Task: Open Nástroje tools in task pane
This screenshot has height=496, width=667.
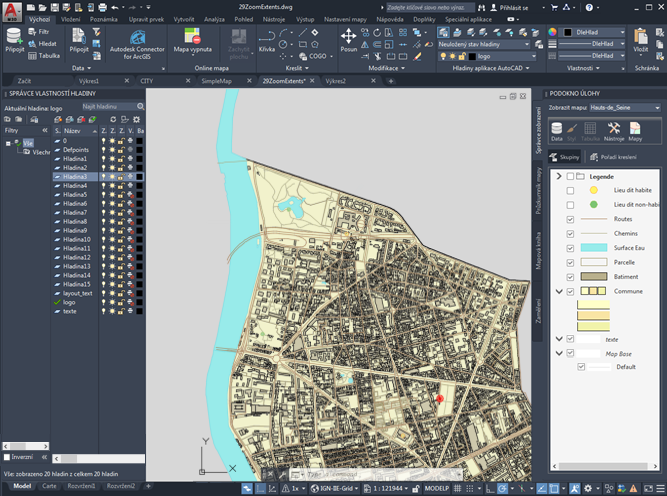Action: 614,129
